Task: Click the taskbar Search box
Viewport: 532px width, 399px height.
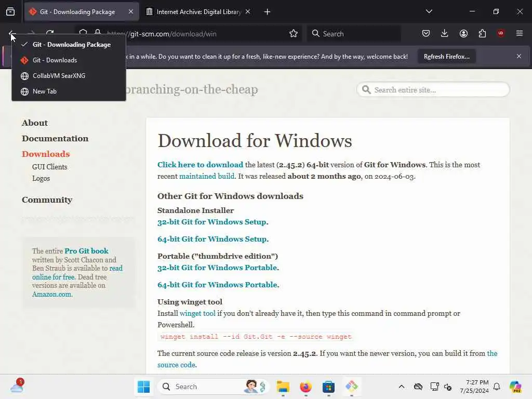Action: pos(214,387)
